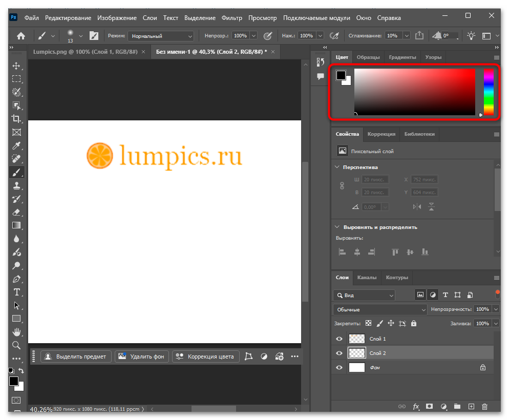Open the Слои menu
Screen dimensions: 509x420
coord(150,18)
